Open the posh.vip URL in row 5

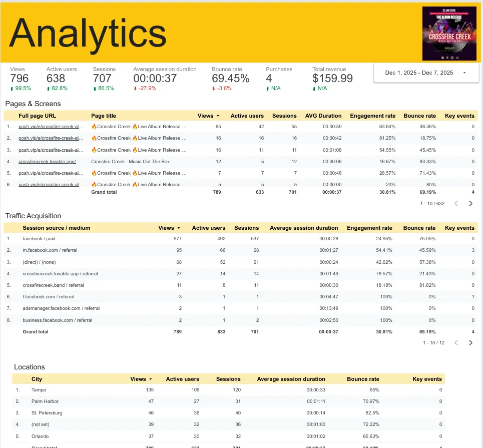[51, 173]
